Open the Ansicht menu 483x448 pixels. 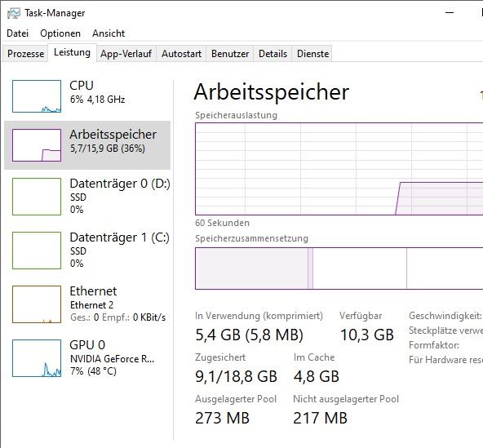pyautogui.click(x=109, y=33)
